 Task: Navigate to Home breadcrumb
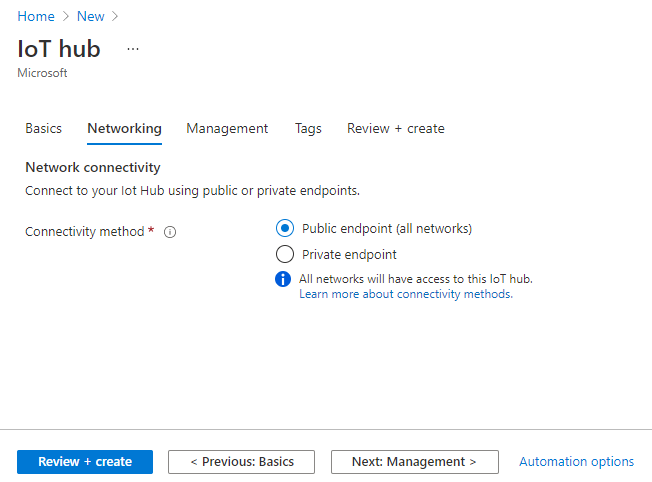[x=36, y=17]
